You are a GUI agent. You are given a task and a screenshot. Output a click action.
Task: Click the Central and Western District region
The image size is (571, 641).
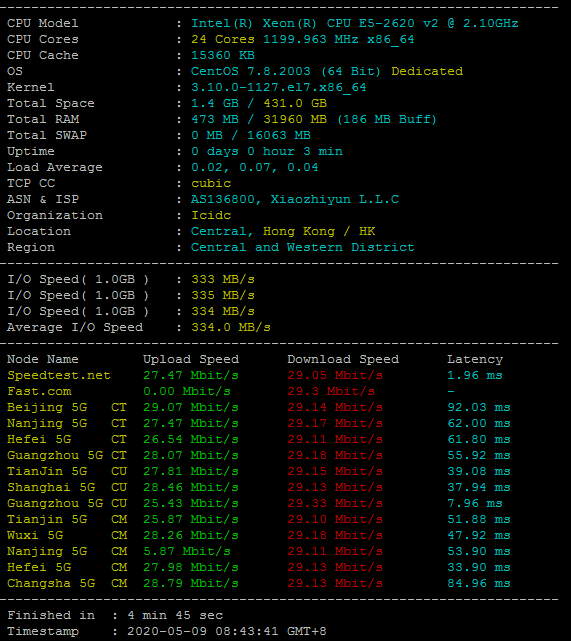tap(302, 247)
